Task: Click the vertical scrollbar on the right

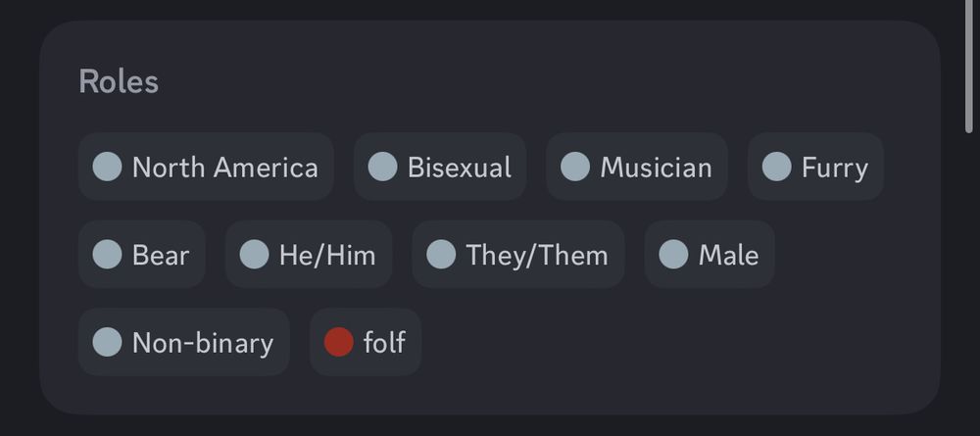Action: click(970, 69)
